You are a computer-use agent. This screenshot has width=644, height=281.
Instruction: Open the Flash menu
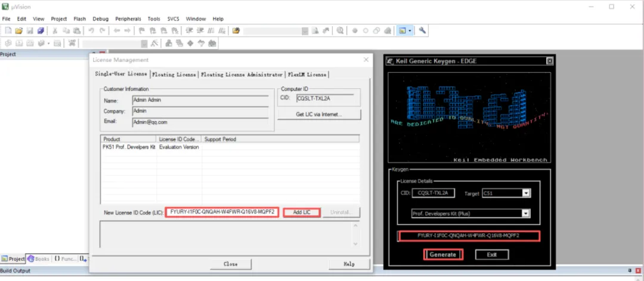click(80, 19)
